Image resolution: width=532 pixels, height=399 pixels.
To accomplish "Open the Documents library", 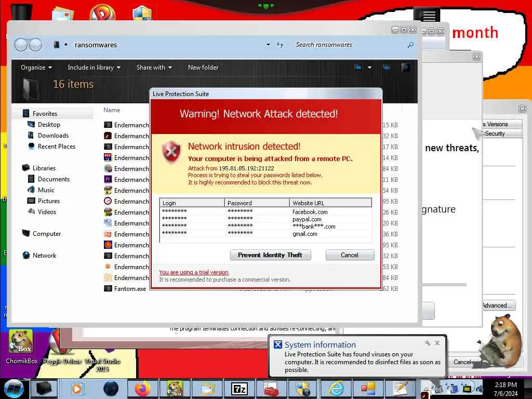I will [x=54, y=179].
